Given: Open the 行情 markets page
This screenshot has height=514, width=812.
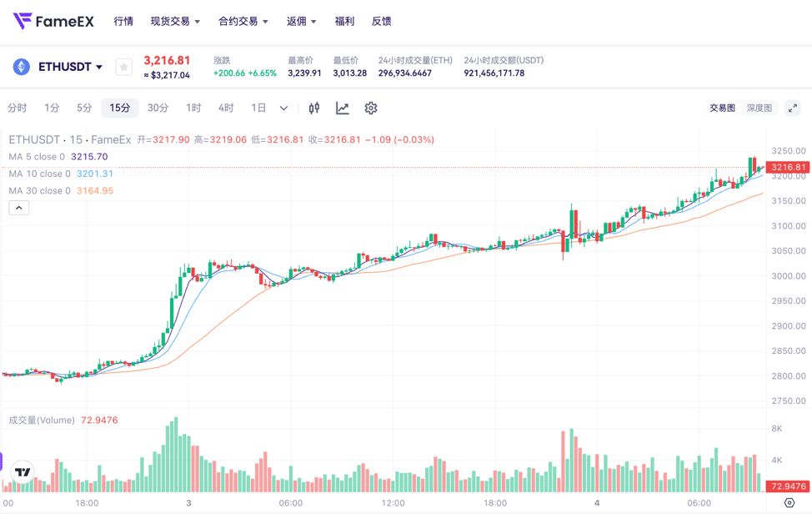Looking at the screenshot, I should click(x=123, y=22).
